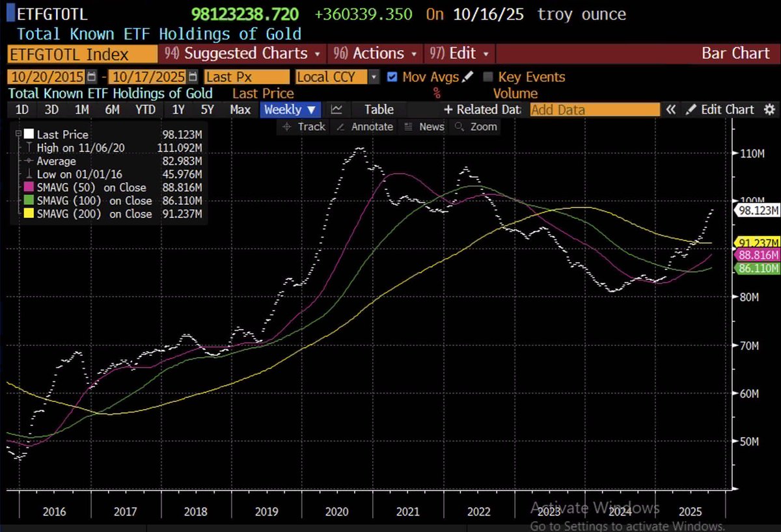Click the Average legend row
Image resolution: width=781 pixels, height=532 pixels.
tap(112, 161)
